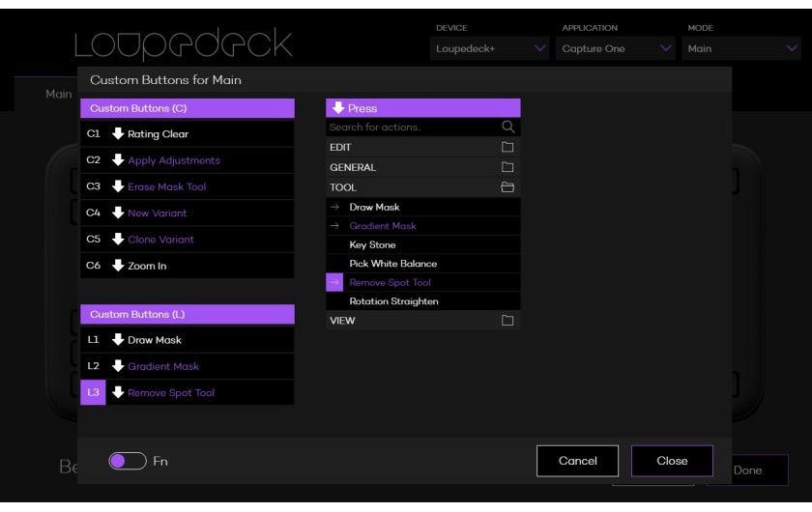Click the press arrow icon in the L1 row

pyautogui.click(x=118, y=340)
